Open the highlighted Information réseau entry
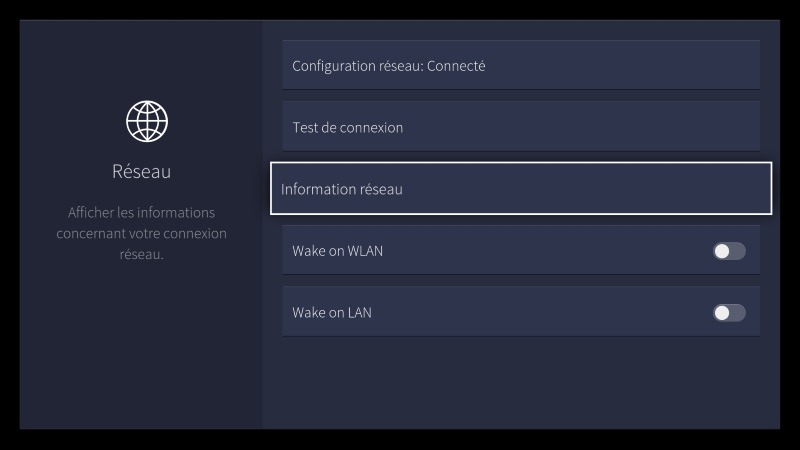Screen dimensions: 800x450 (520, 188)
